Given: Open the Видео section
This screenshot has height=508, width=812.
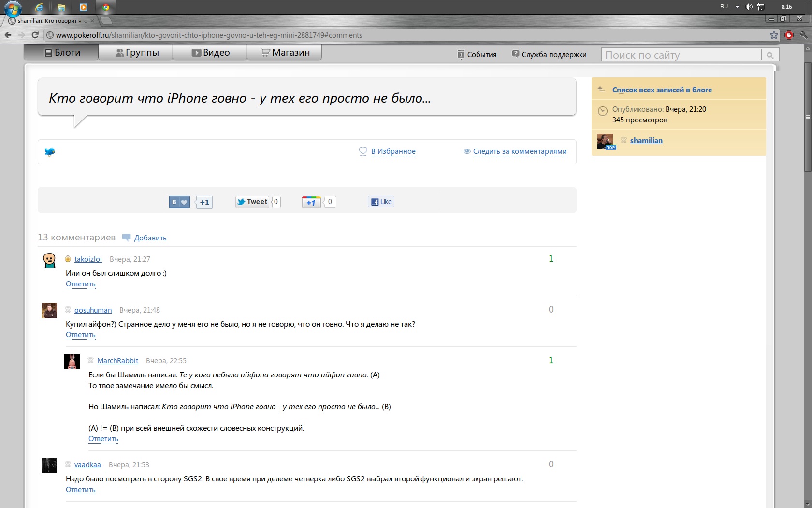Looking at the screenshot, I should [210, 52].
